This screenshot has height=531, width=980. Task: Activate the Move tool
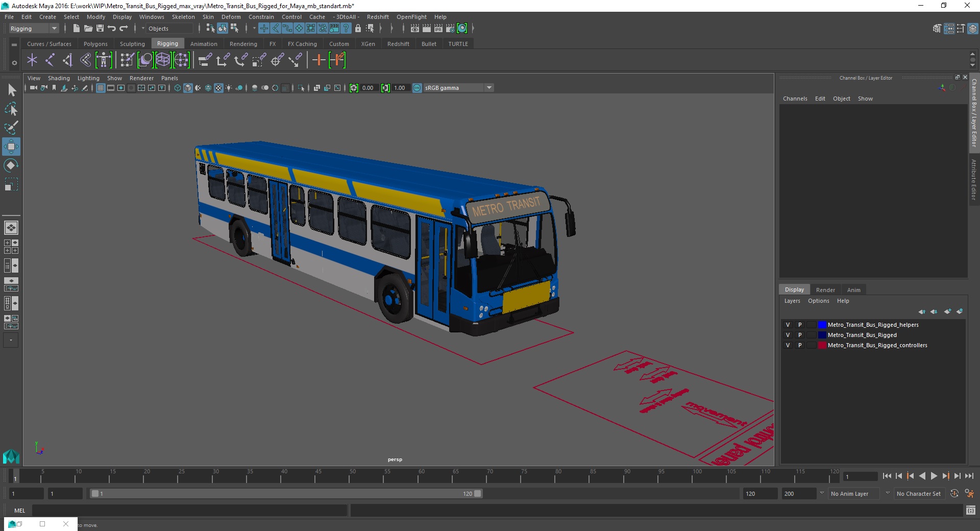click(x=11, y=147)
